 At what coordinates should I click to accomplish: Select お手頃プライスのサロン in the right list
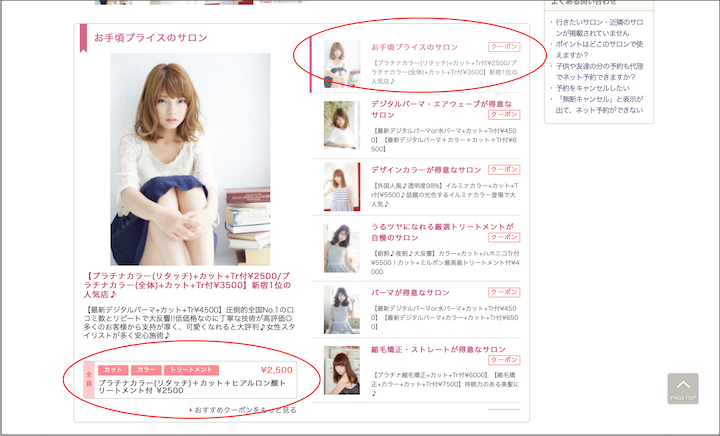415,47
